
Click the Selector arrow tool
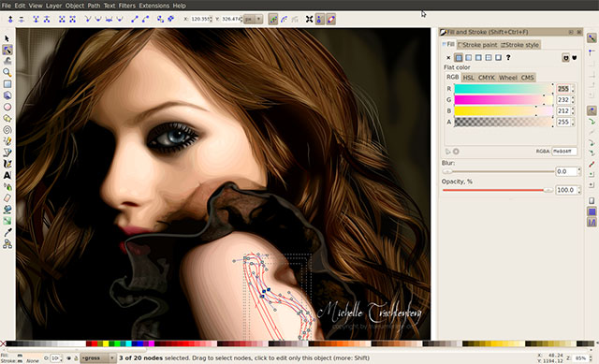pyautogui.click(x=7, y=38)
